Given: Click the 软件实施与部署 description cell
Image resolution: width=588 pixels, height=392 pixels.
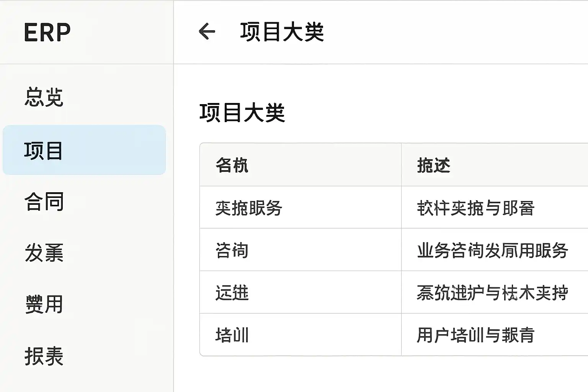Looking at the screenshot, I should click(475, 208).
